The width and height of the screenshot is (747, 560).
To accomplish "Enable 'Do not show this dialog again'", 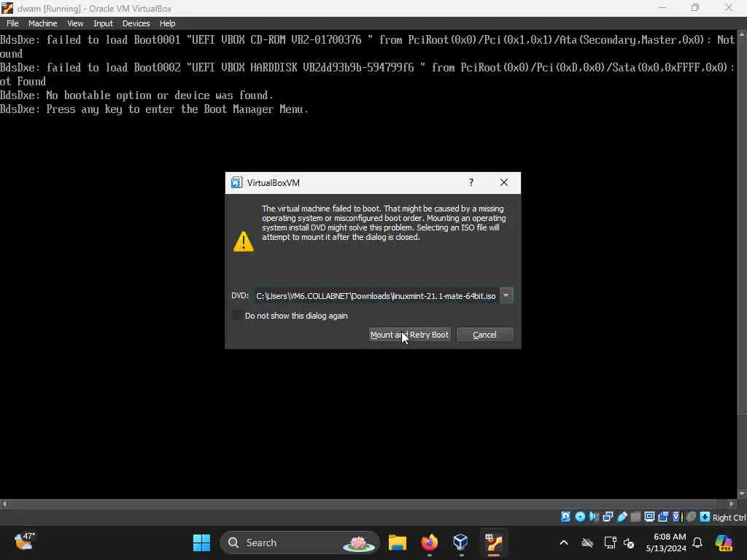I will tap(236, 315).
